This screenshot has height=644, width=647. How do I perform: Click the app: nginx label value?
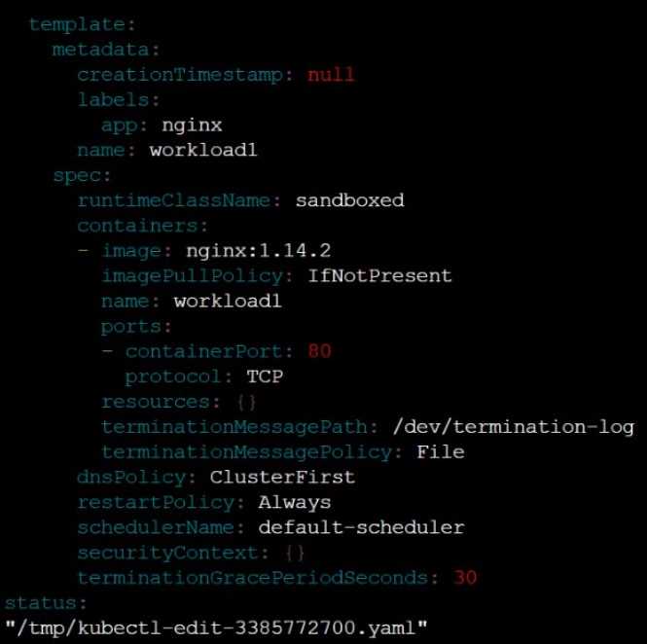click(192, 125)
